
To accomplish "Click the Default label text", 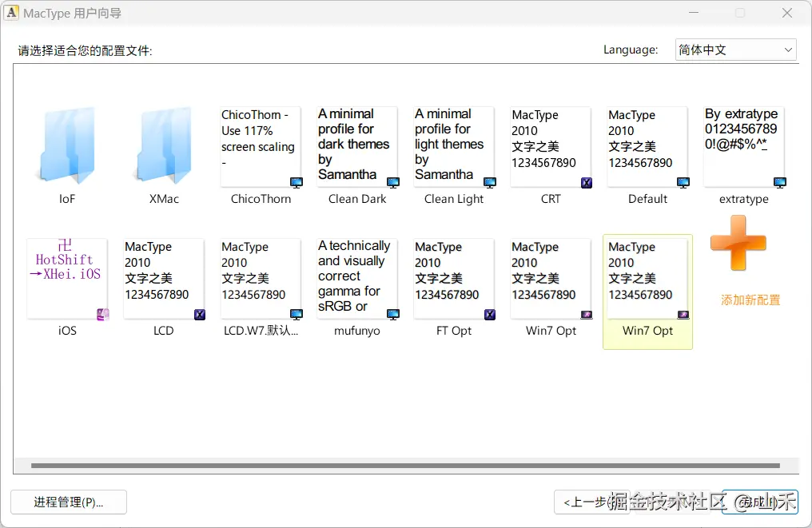I will [x=647, y=199].
